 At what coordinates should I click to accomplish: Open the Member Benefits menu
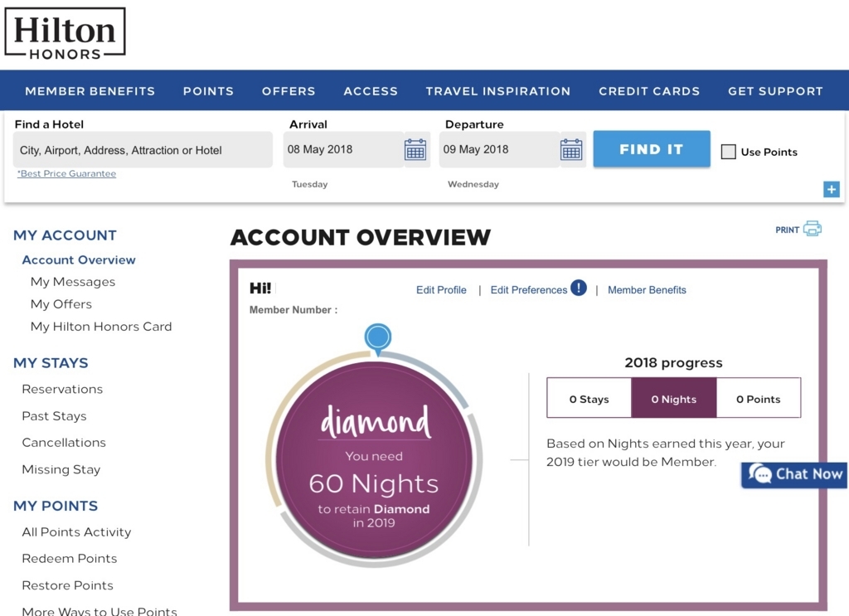[90, 91]
